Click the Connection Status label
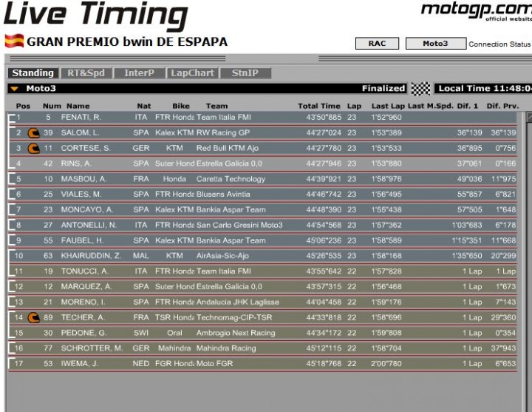Viewport: 532px width, 412px height. [x=499, y=44]
